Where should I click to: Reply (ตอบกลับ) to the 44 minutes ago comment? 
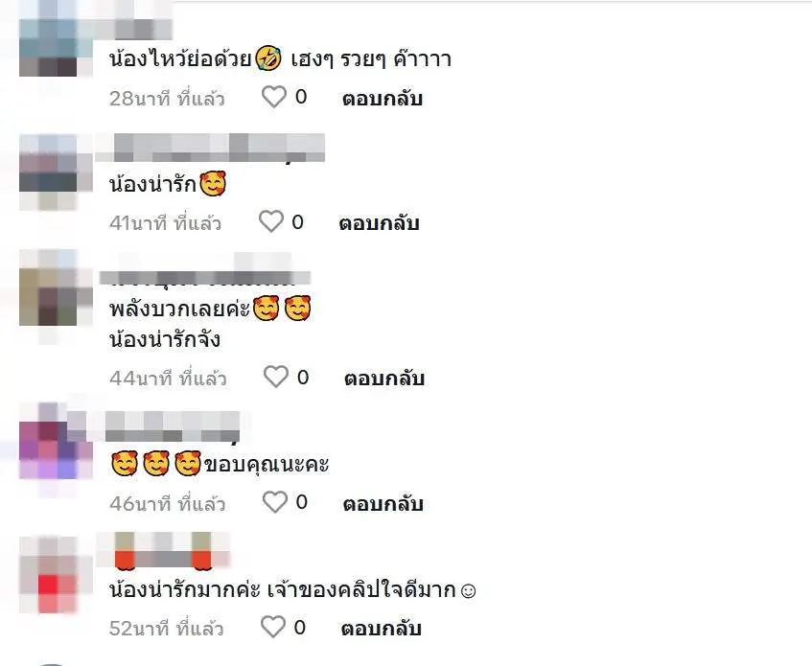(x=384, y=379)
